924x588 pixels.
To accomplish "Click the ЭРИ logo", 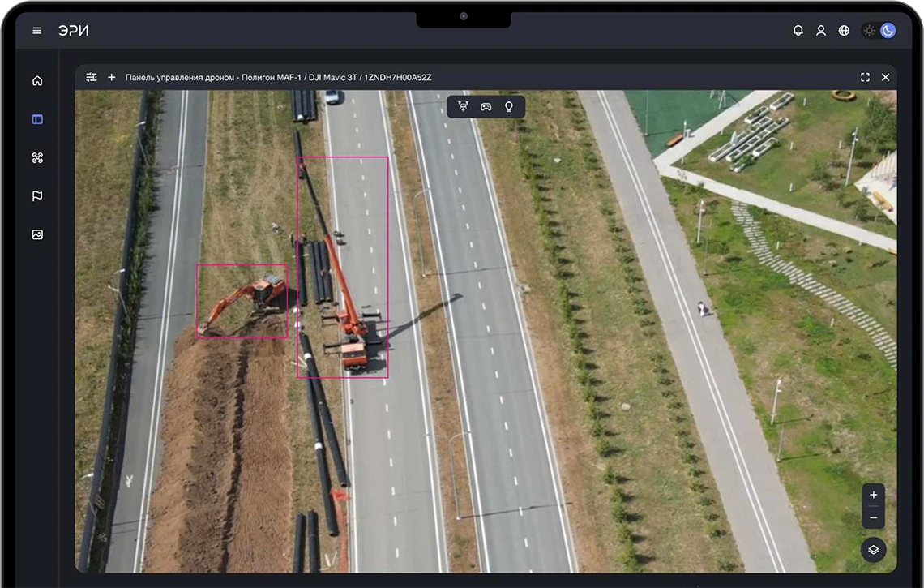I will pos(74,31).
